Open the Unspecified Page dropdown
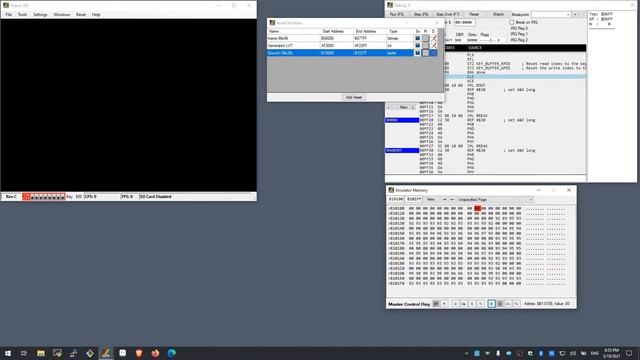 pyautogui.click(x=496, y=200)
